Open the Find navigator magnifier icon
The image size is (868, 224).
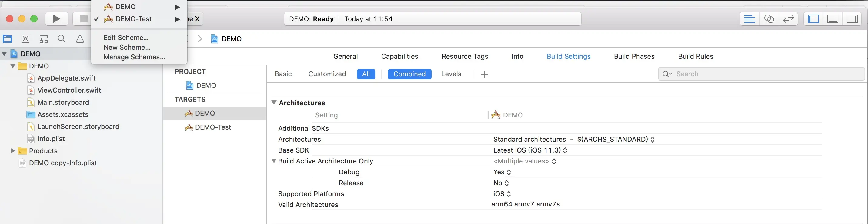[x=62, y=39]
